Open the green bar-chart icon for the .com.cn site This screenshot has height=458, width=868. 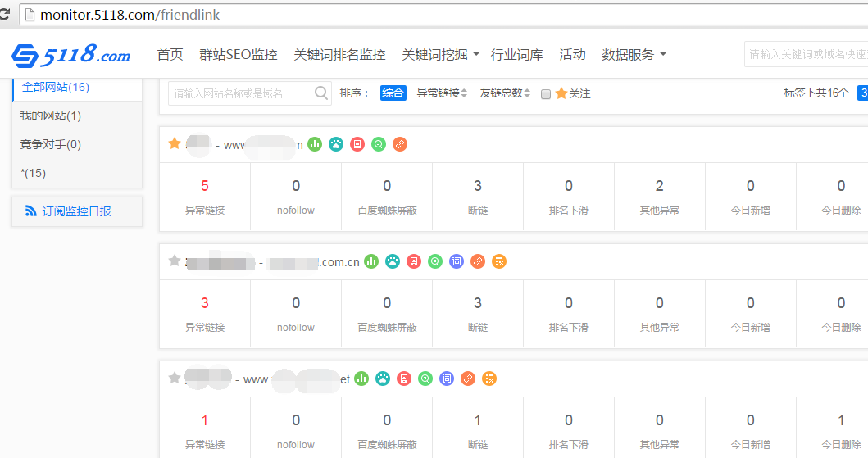point(371,261)
